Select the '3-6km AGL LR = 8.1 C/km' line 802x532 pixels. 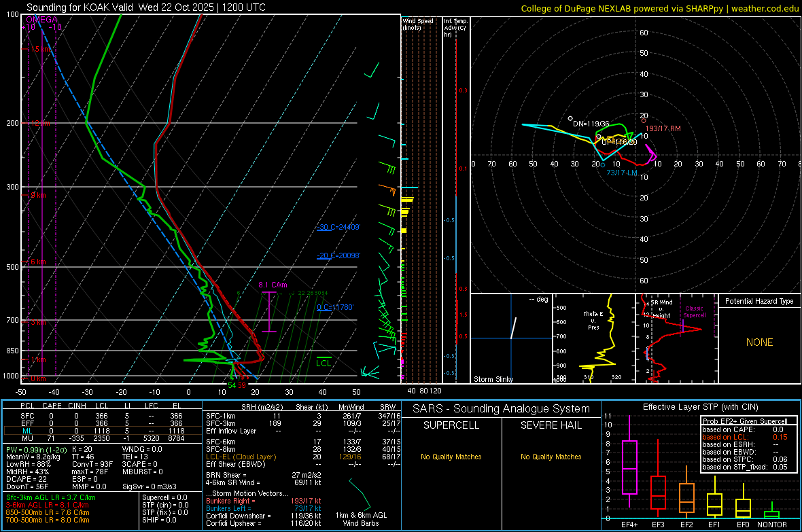click(47, 505)
